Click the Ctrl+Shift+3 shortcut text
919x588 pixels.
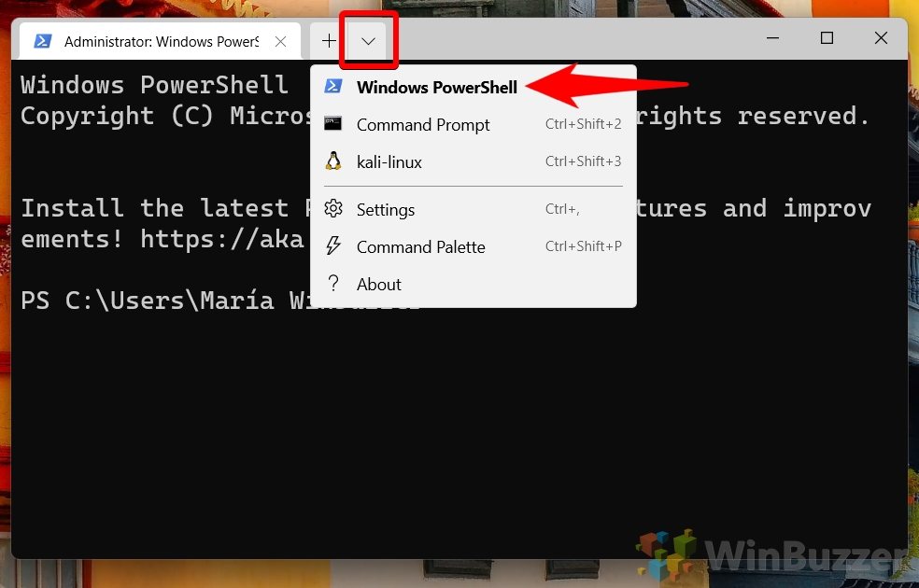583,161
